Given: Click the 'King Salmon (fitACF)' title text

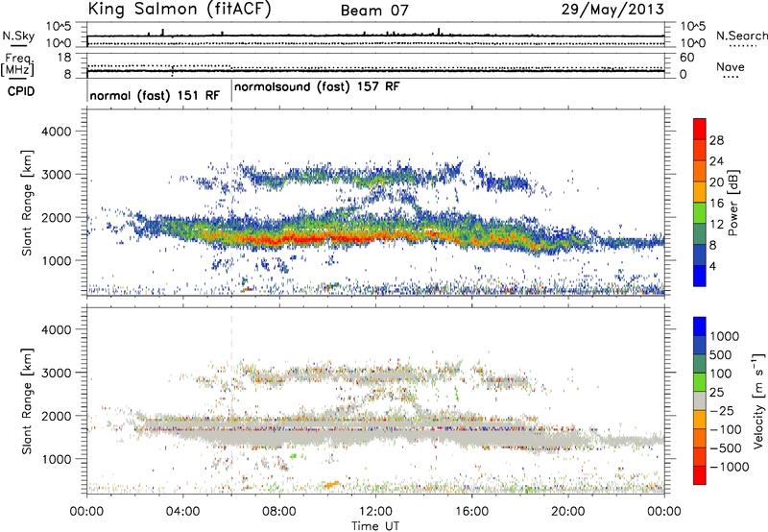Looking at the screenshot, I should click(x=180, y=10).
